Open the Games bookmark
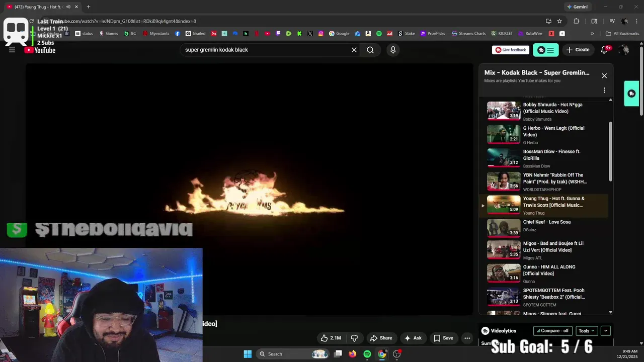This screenshot has height=362, width=644. [x=109, y=34]
